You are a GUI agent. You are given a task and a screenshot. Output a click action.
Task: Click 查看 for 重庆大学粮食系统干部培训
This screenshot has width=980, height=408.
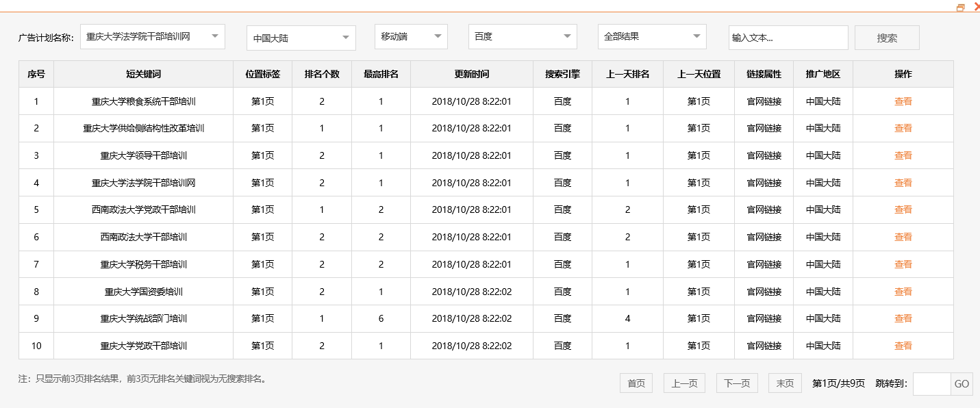pyautogui.click(x=903, y=101)
